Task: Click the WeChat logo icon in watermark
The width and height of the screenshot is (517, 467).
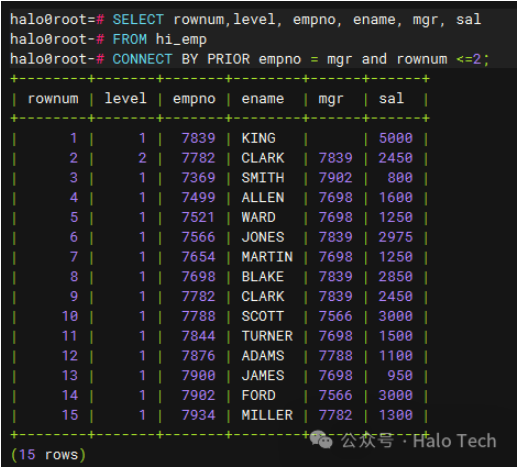Action: tap(321, 439)
